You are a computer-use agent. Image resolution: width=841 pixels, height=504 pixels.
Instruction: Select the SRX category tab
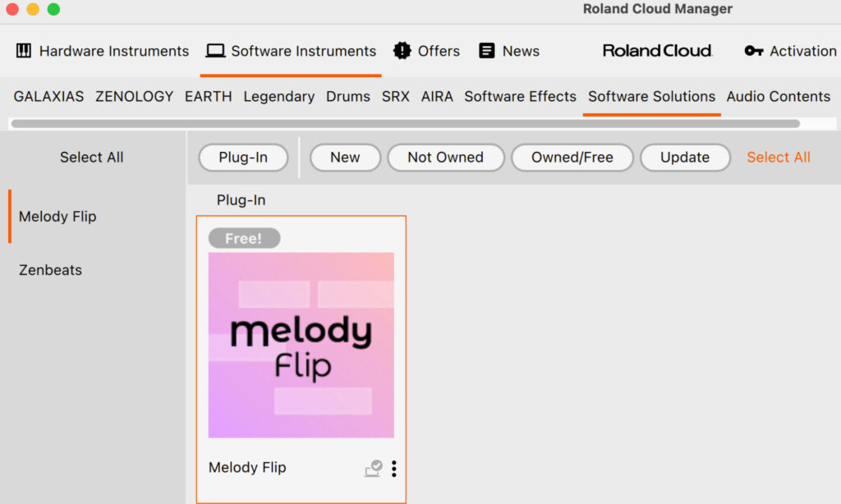pyautogui.click(x=395, y=97)
